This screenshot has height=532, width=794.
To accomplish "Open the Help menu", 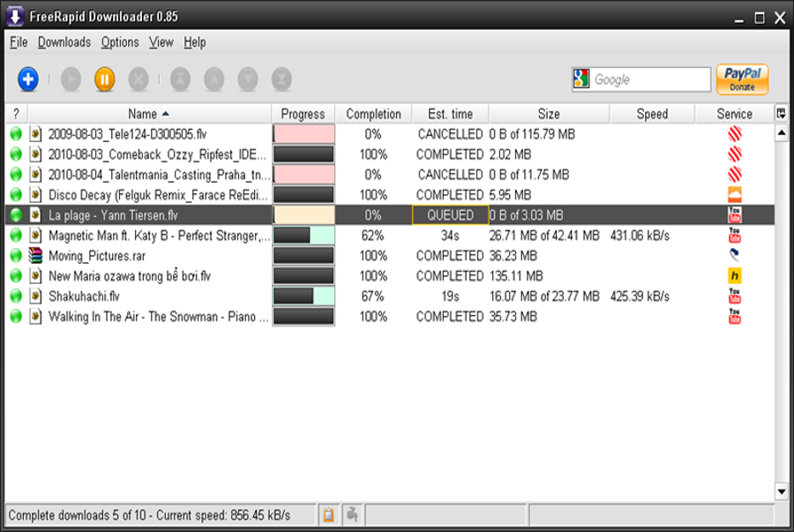I will tap(195, 42).
